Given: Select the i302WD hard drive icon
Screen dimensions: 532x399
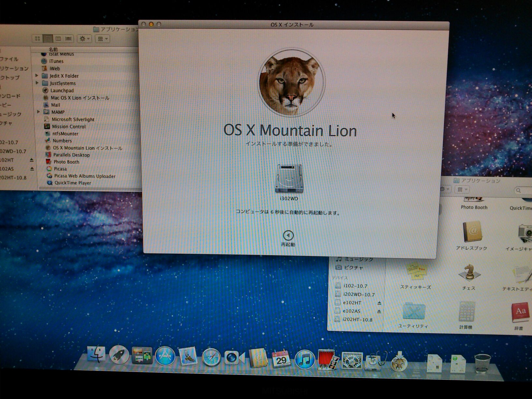Looking at the screenshot, I should 289,178.
